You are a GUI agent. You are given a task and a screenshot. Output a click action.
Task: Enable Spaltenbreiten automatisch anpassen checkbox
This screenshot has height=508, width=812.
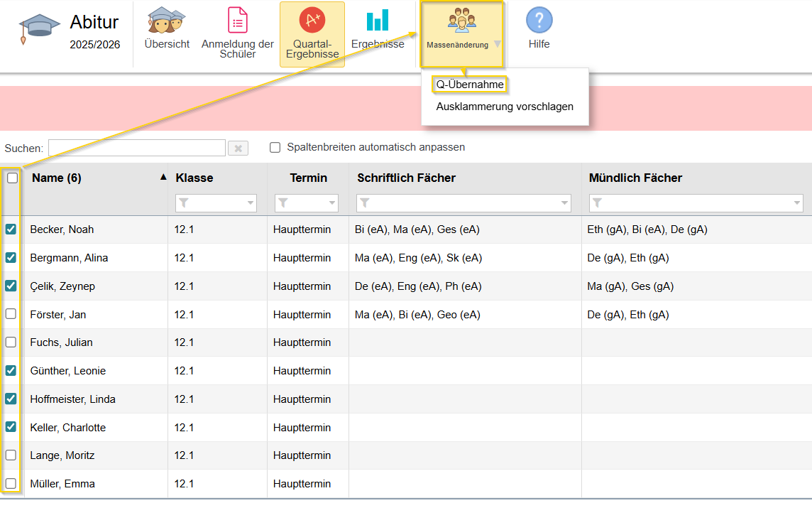tap(275, 148)
